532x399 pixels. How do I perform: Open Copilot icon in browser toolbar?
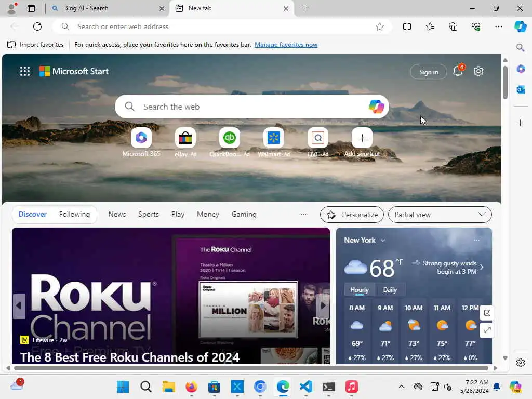(520, 26)
